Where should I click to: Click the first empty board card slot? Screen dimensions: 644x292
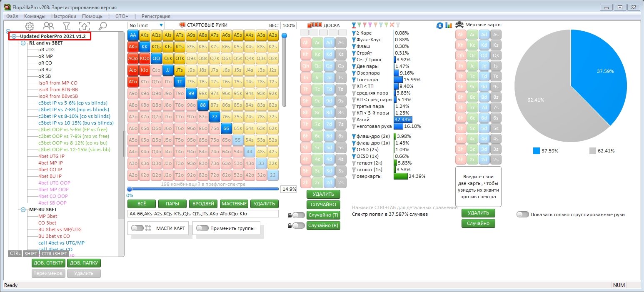click(305, 32)
